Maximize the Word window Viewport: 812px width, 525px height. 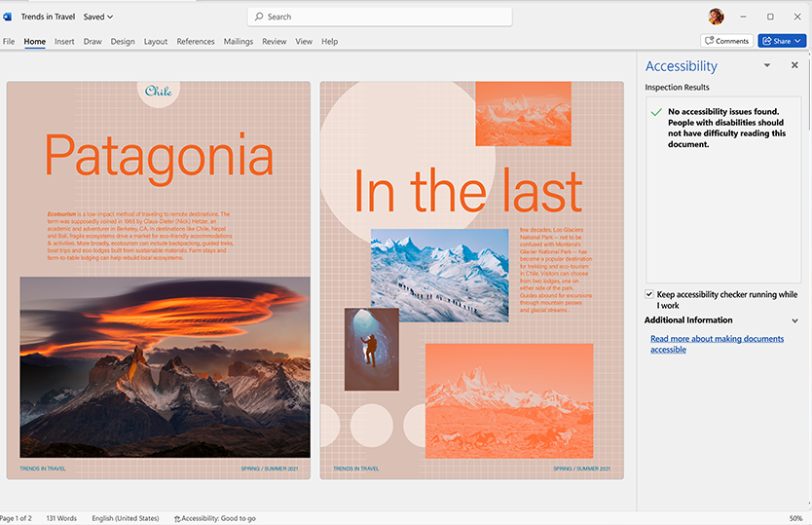point(770,17)
